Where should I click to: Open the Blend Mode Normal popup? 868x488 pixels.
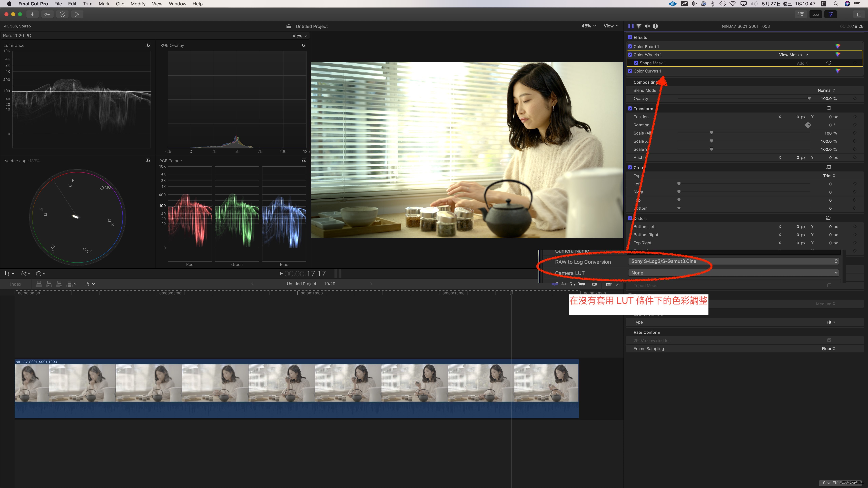pos(826,90)
